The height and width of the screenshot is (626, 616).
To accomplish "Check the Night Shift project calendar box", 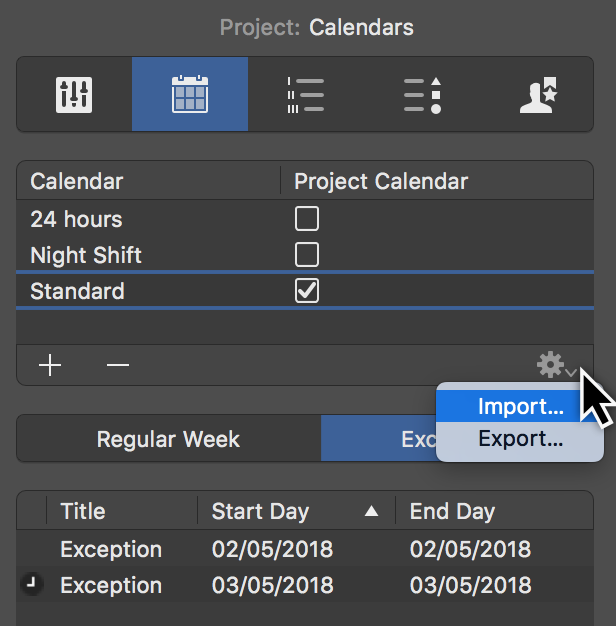I will click(x=307, y=255).
